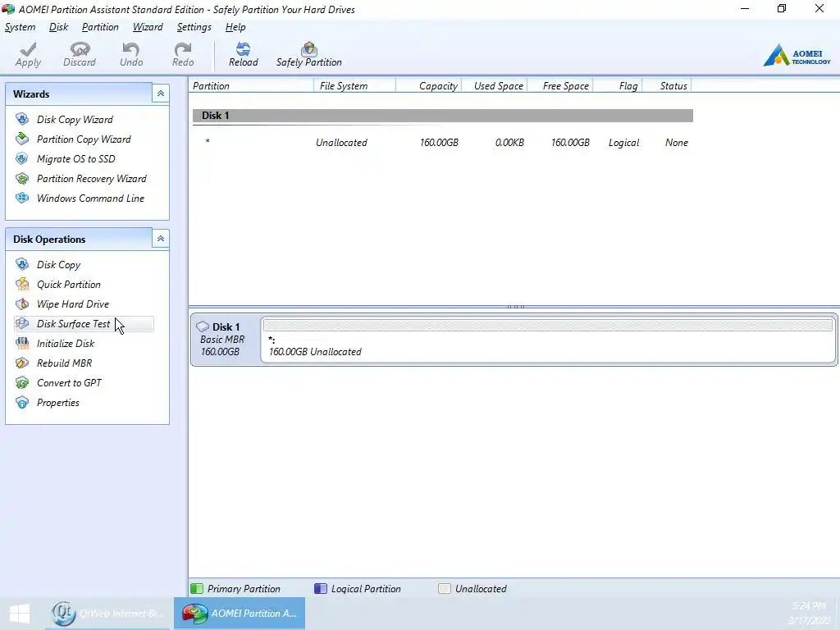This screenshot has width=840, height=630.
Task: Click the Partition column header
Action: 251,85
